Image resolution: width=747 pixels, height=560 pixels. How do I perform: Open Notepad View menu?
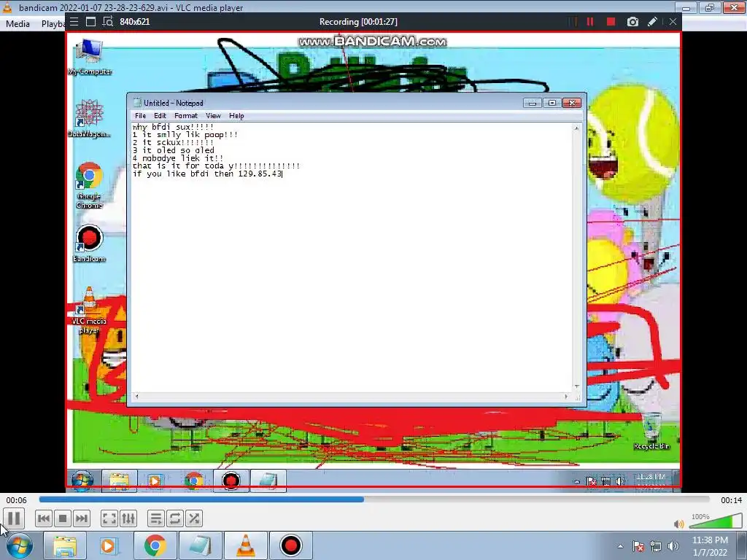click(213, 116)
